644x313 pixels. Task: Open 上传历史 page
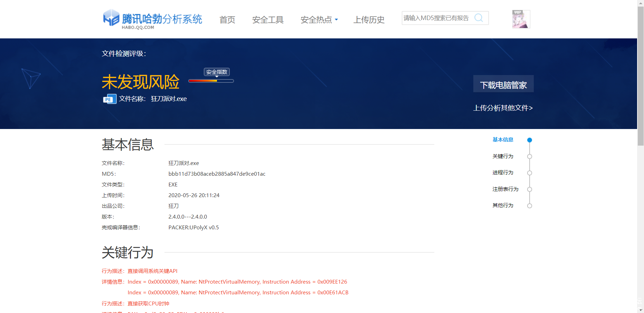click(369, 20)
